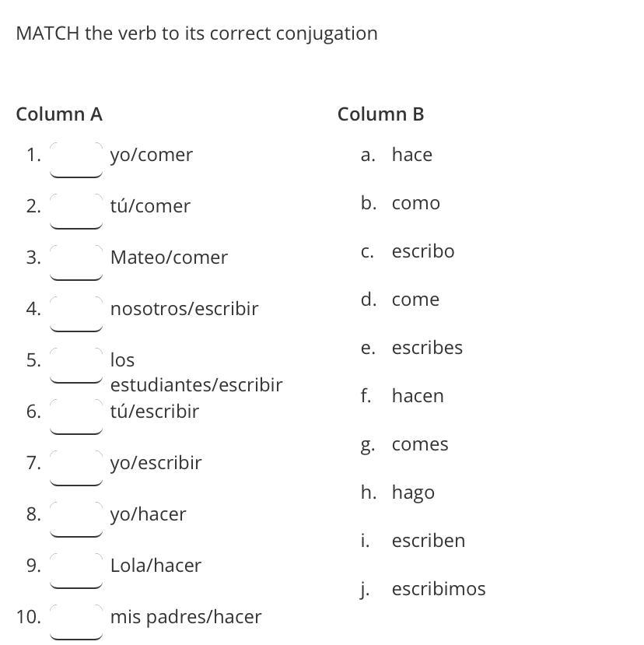Image resolution: width=644 pixels, height=645 pixels.
Task: Click the word hacen in Column B
Action: point(418,396)
